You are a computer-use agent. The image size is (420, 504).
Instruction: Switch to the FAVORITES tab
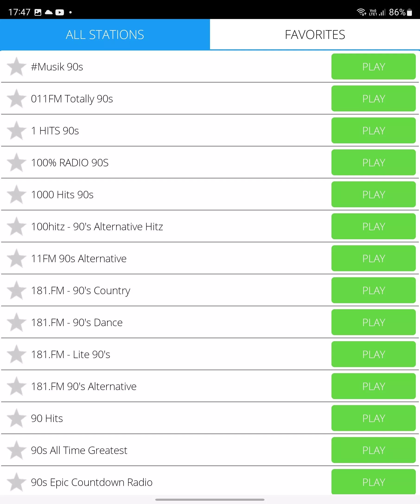[x=315, y=35]
